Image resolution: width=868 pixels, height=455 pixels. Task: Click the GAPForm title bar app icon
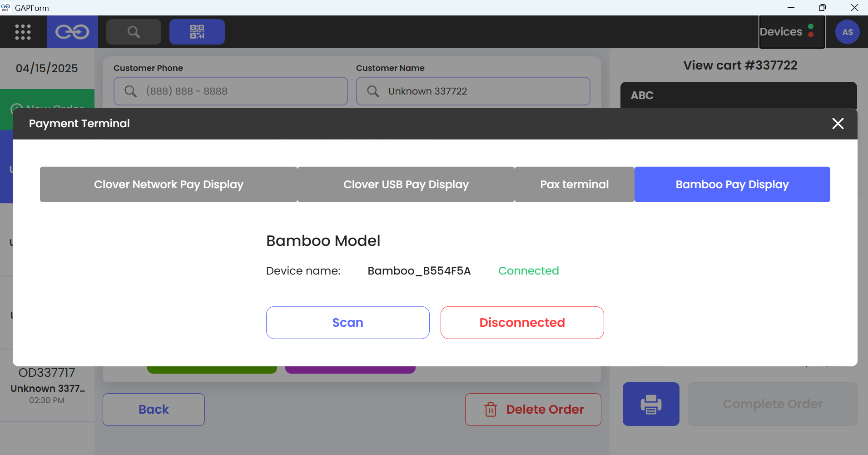click(5, 8)
